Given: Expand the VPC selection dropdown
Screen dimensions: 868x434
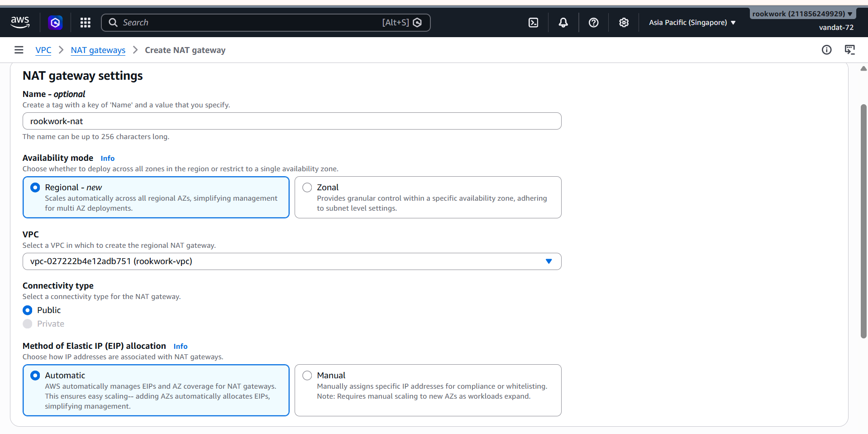Looking at the screenshot, I should 292,261.
